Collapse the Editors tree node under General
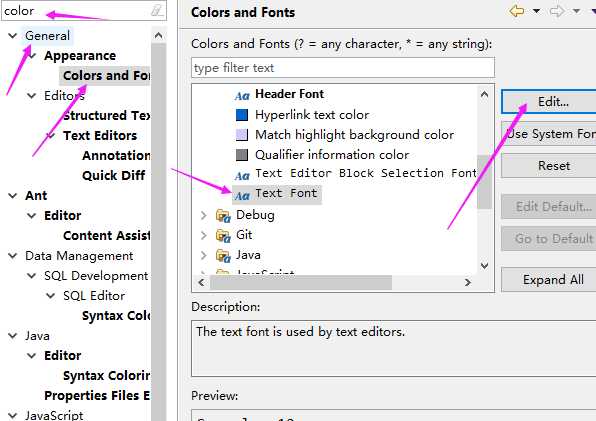 (x=32, y=96)
